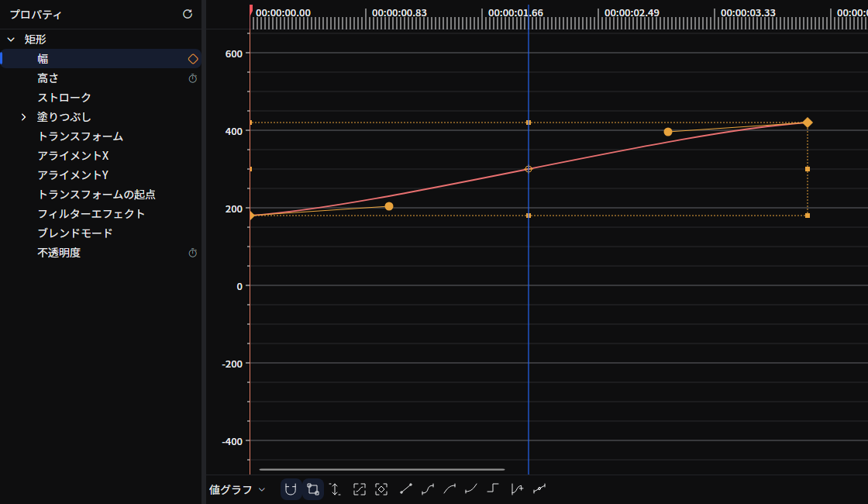This screenshot has height=504, width=868.
Task: Select the ブレンドモード property
Action: pyautogui.click(x=74, y=233)
